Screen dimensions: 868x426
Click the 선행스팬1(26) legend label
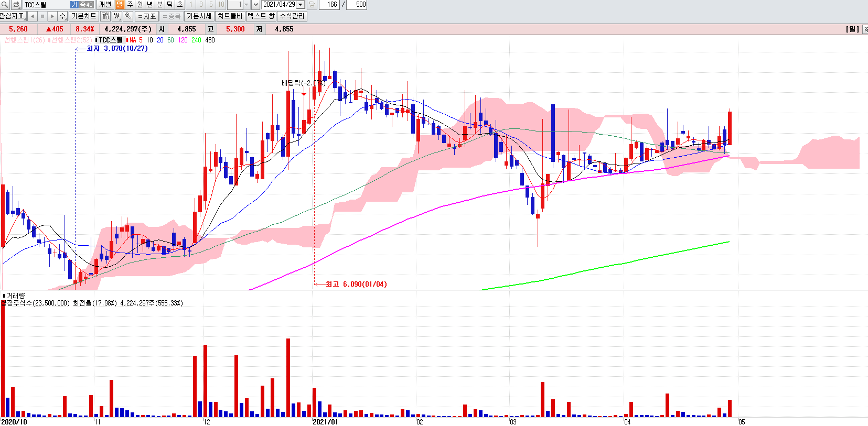pos(24,40)
